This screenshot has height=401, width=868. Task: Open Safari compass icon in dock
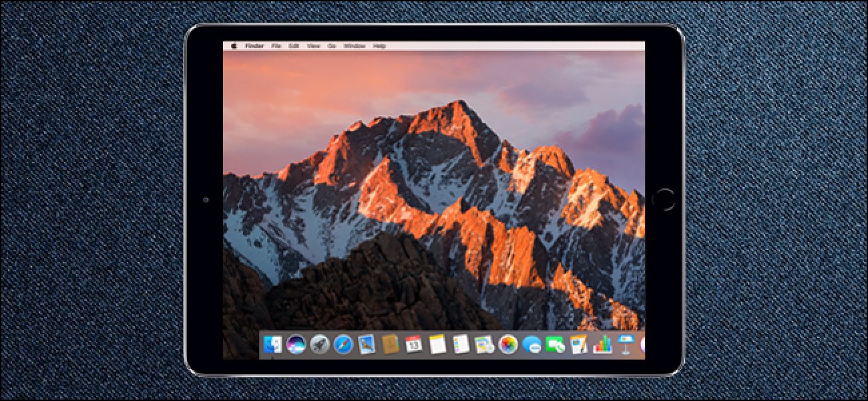click(x=343, y=345)
